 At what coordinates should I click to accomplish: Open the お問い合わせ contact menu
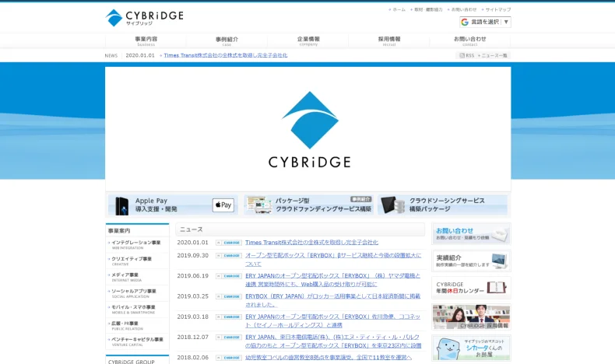pyautogui.click(x=470, y=40)
